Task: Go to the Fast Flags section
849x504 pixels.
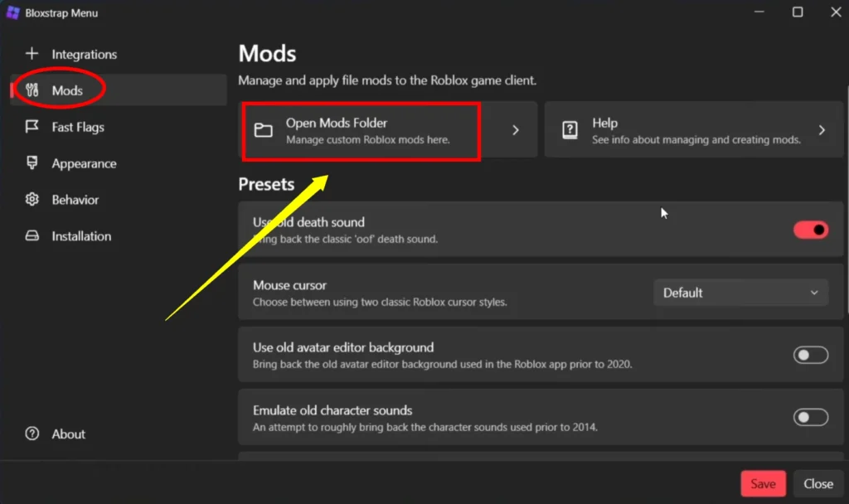Action: point(118,127)
